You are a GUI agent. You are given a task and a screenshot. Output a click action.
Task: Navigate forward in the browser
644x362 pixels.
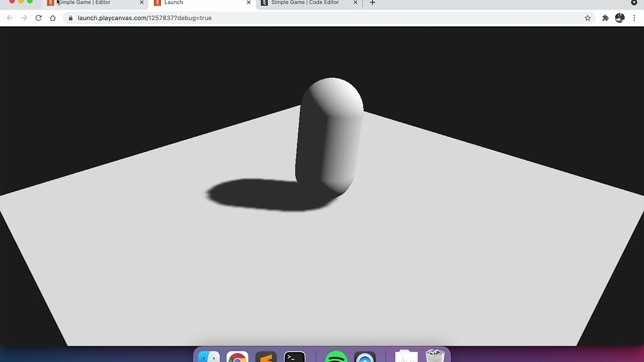click(24, 18)
